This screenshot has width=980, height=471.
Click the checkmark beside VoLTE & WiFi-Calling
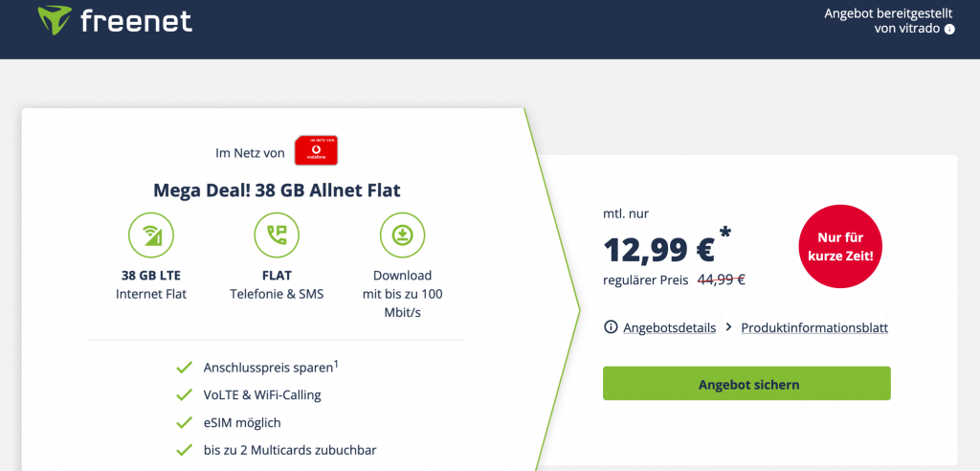pos(184,394)
